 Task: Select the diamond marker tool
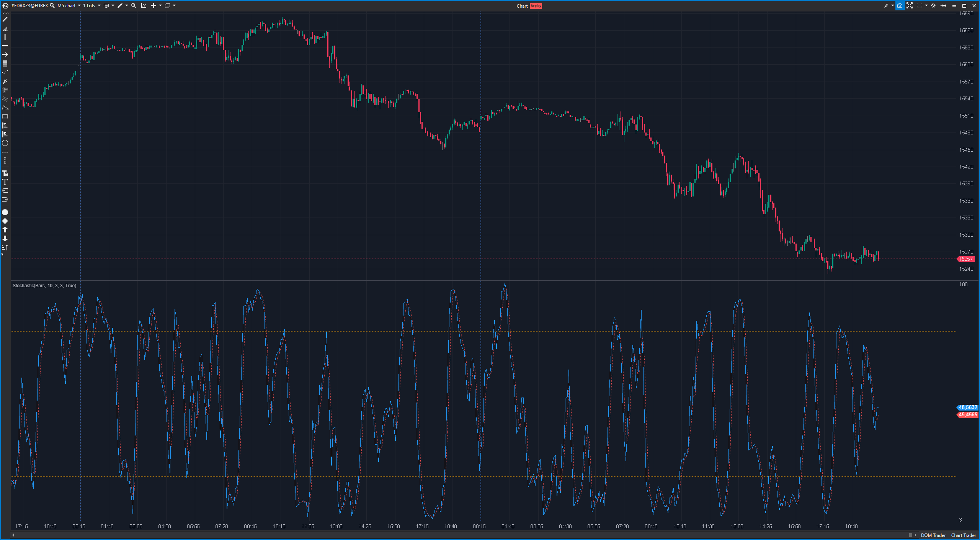[5, 221]
